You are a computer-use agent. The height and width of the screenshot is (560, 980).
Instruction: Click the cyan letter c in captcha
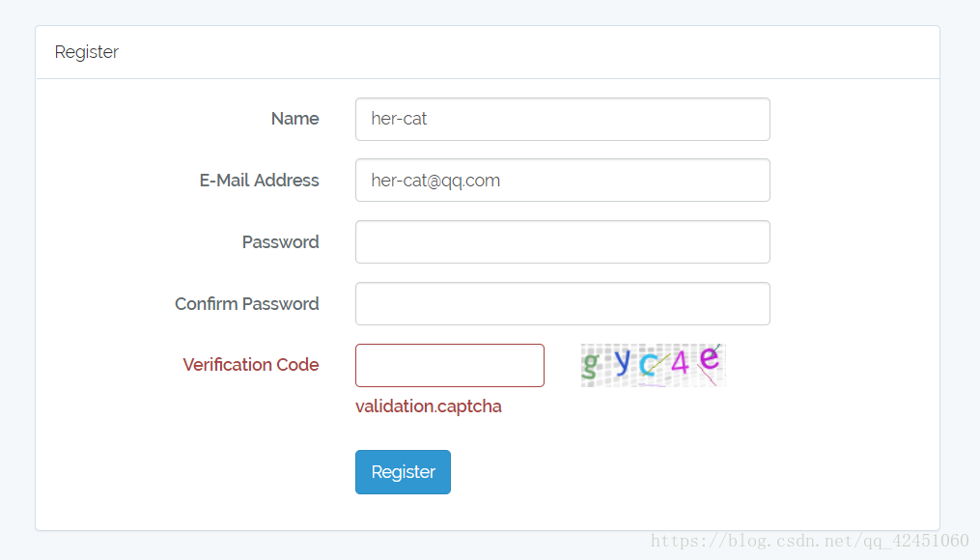click(649, 364)
